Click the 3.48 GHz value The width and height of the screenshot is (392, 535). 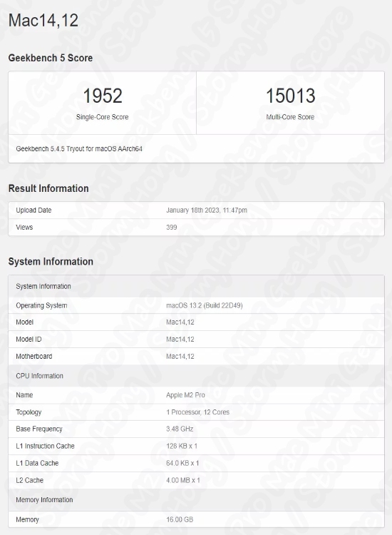coord(180,429)
